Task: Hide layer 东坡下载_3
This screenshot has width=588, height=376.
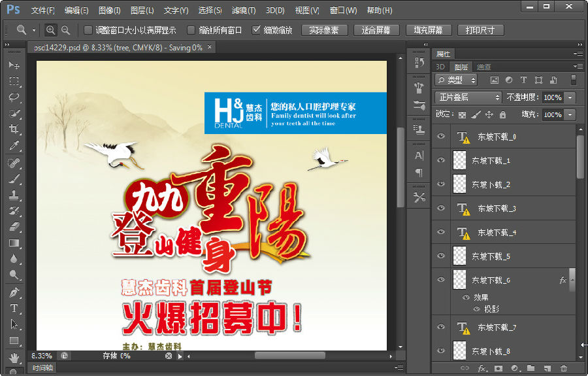Action: [x=441, y=208]
